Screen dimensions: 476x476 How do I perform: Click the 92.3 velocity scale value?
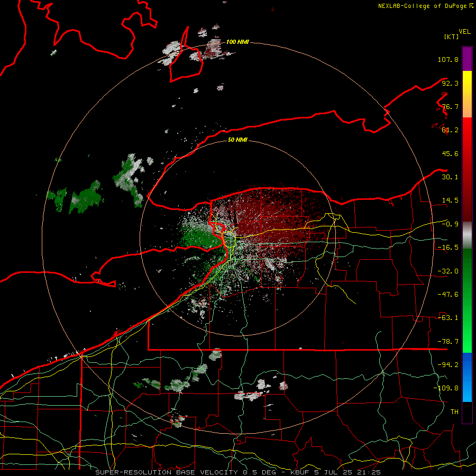pos(450,83)
